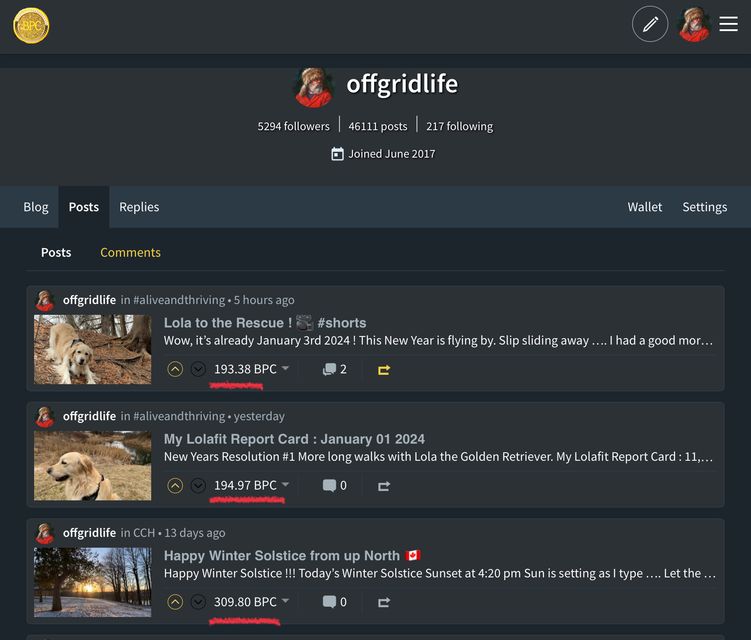Open the Settings tab

point(705,207)
